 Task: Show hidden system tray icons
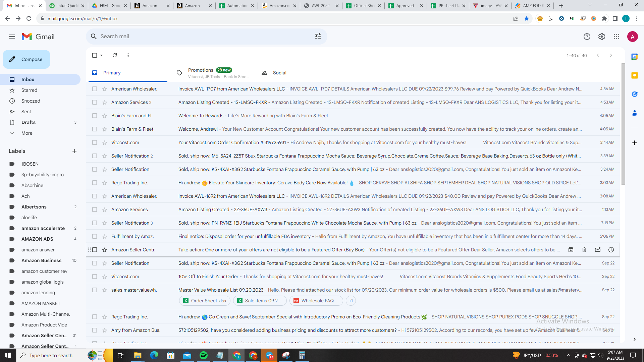(x=568, y=355)
